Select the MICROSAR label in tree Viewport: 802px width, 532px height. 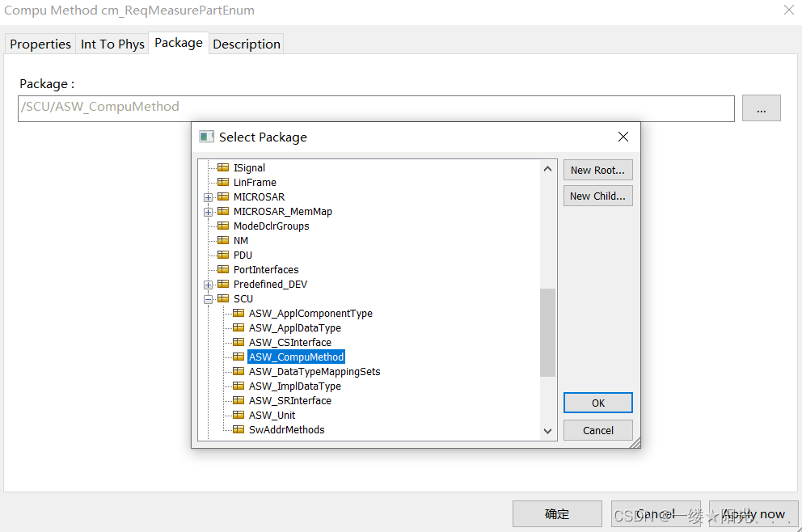(259, 197)
